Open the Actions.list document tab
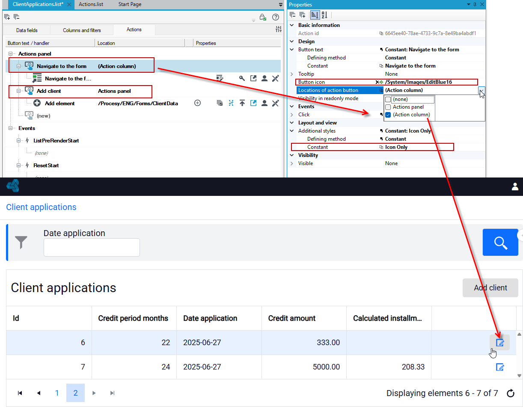Image resolution: width=523 pixels, height=420 pixels. pyautogui.click(x=91, y=4)
